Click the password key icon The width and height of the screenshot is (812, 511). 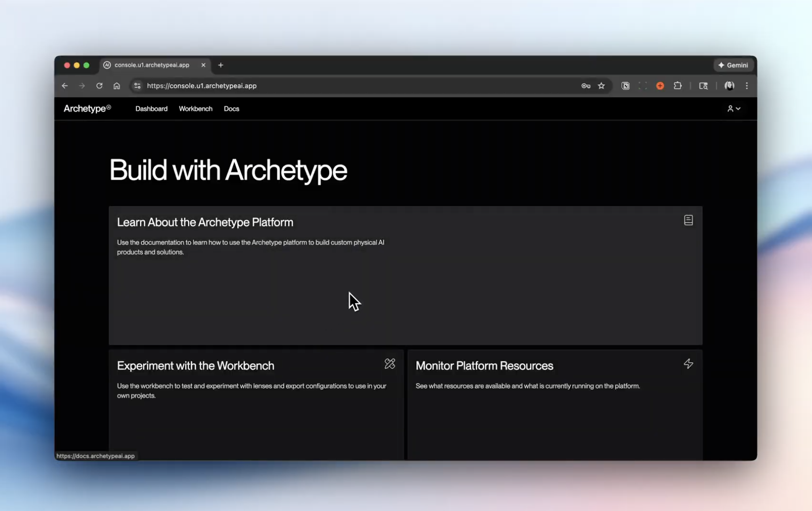[x=586, y=86]
